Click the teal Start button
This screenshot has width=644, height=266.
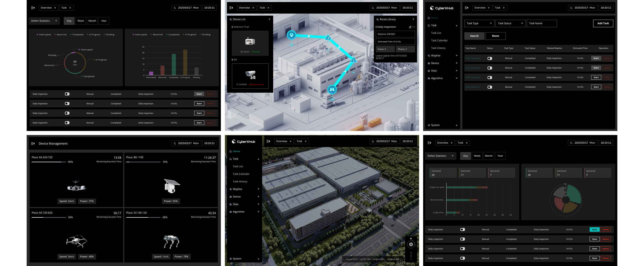coord(595,229)
